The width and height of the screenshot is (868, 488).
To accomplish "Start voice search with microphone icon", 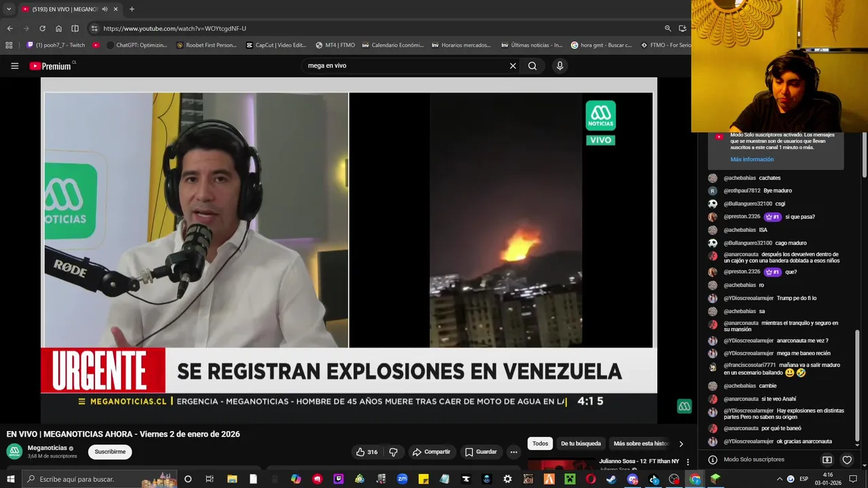I will (559, 66).
